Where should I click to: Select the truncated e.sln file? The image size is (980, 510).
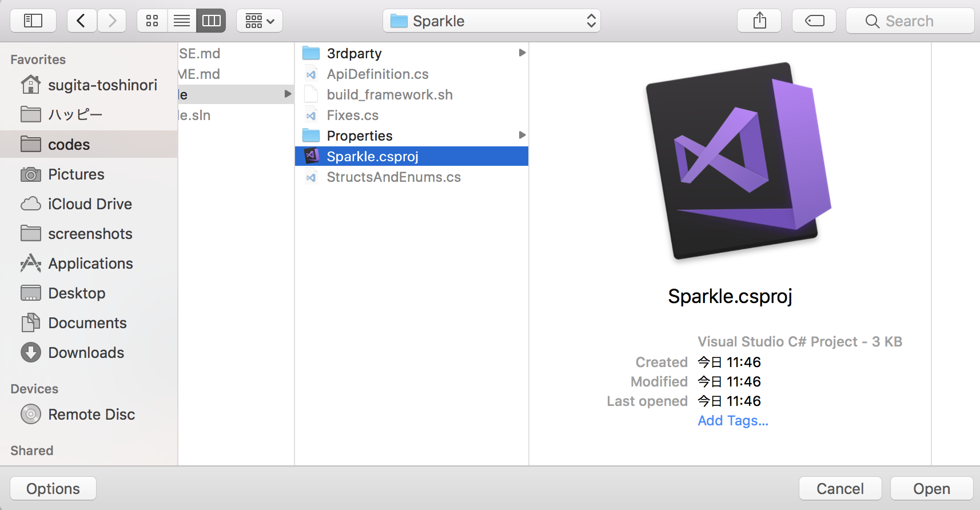coord(236,115)
